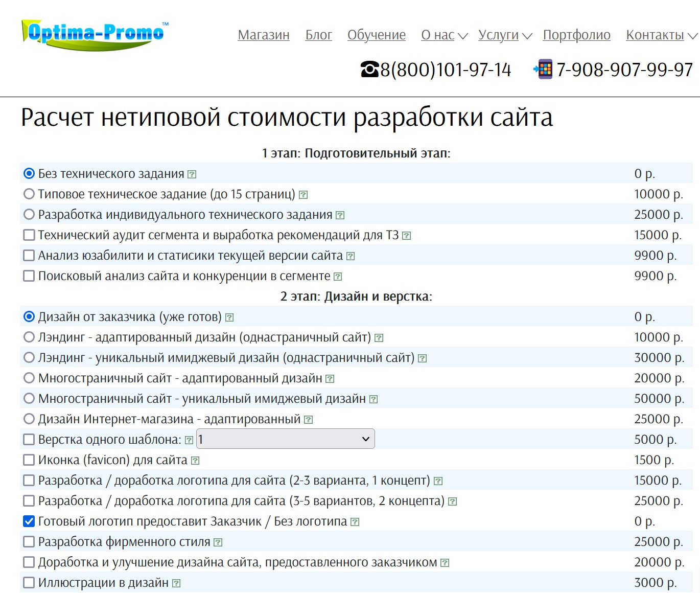Image resolution: width=700 pixels, height=593 pixels.
Task: Open help icon for 'Разработка фирменного стиля'
Action: point(218,542)
